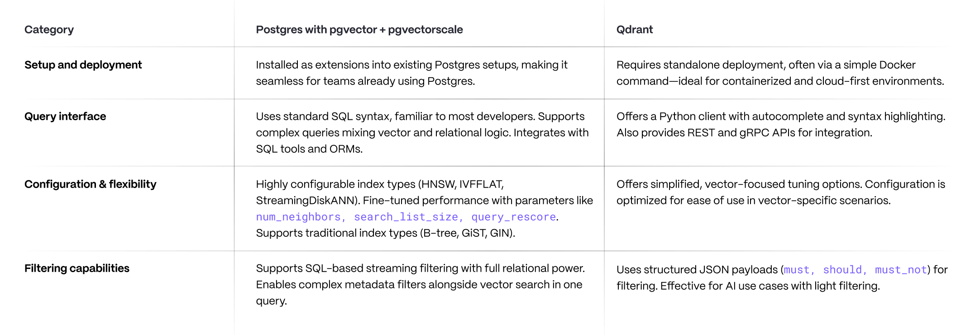Click the Qdrant cell about standalone Docker deployment
This screenshot has height=335, width=980.
click(x=779, y=73)
